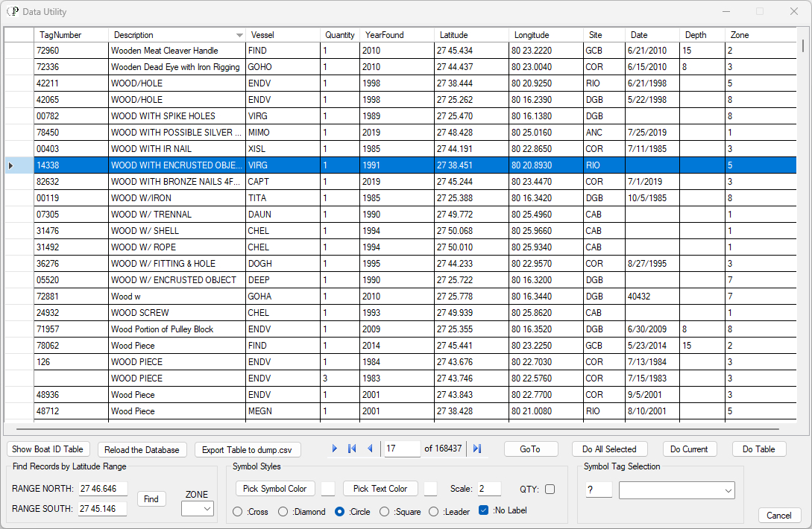This screenshot has height=529, width=812.
Task: Jump to first record using navigator icon
Action: coord(352,449)
